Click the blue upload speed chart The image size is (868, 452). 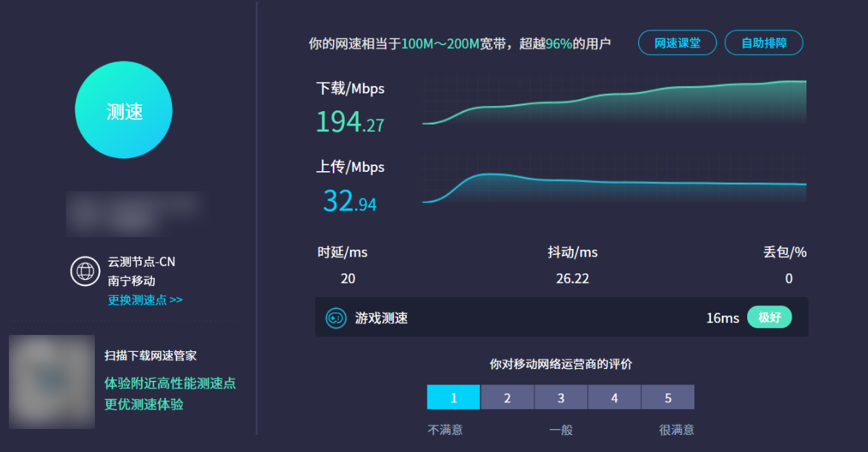click(x=614, y=180)
